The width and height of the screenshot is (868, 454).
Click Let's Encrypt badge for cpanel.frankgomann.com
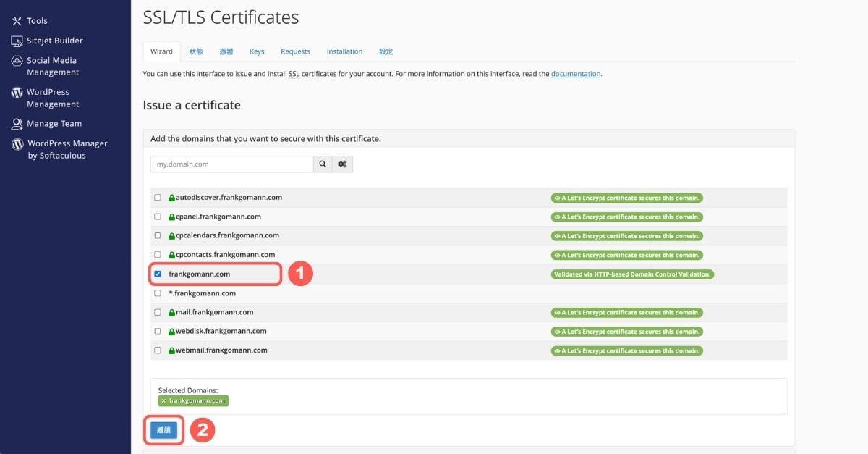click(627, 217)
